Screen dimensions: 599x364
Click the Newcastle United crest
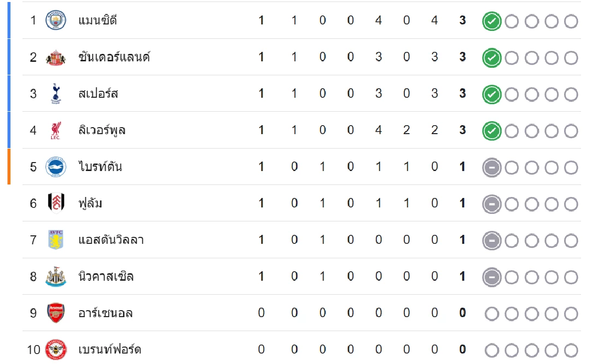pyautogui.click(x=56, y=276)
